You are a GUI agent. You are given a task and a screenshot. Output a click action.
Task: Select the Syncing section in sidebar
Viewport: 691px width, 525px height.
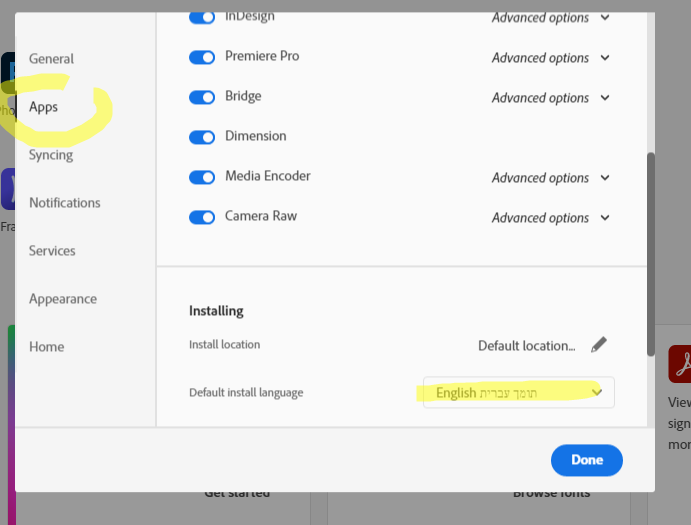pos(51,155)
